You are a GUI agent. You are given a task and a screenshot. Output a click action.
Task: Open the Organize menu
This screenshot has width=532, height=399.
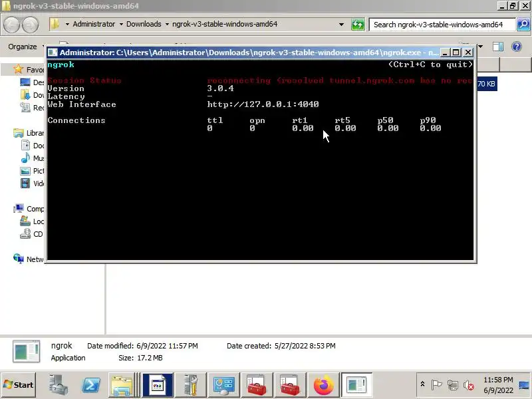pos(24,47)
